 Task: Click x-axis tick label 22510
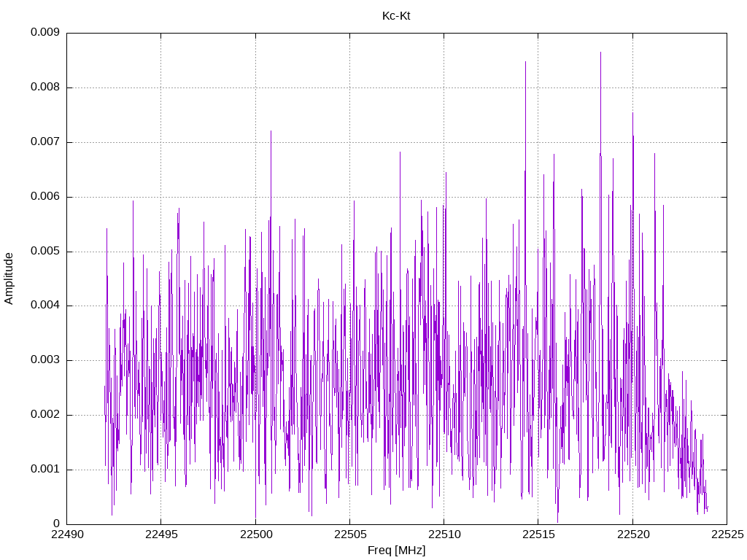(x=444, y=534)
